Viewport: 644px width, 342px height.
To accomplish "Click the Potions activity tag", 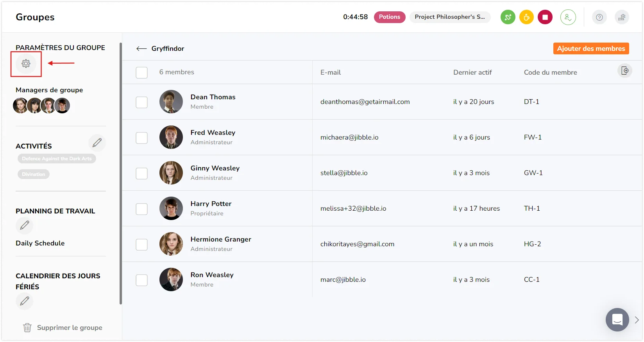I will [x=389, y=17].
